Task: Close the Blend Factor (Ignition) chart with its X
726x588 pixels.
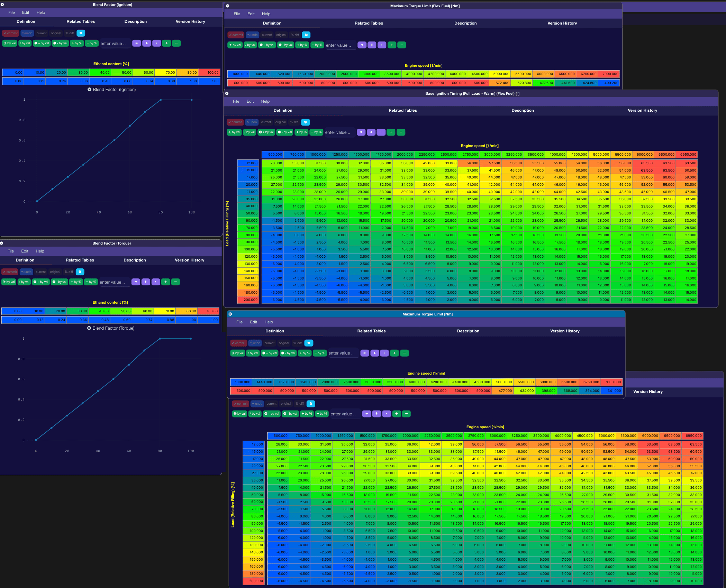Action: point(89,89)
